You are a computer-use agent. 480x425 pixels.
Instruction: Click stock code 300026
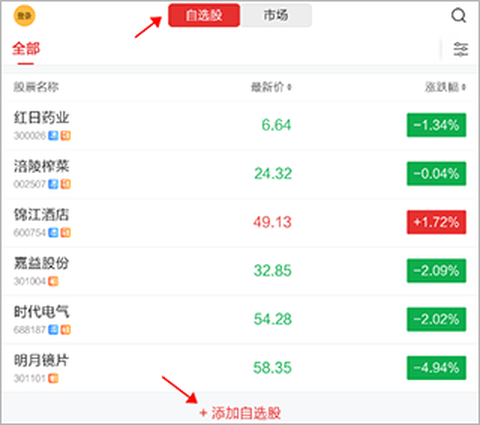[30, 136]
